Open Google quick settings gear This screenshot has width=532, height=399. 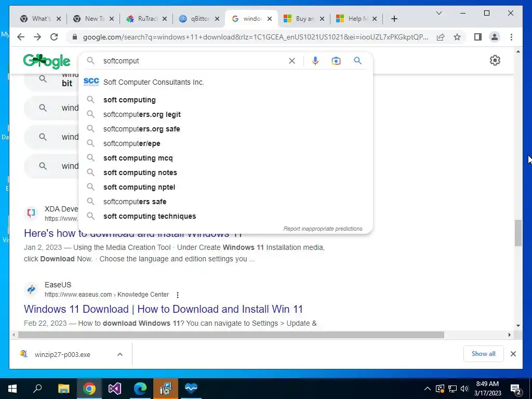tap(495, 60)
